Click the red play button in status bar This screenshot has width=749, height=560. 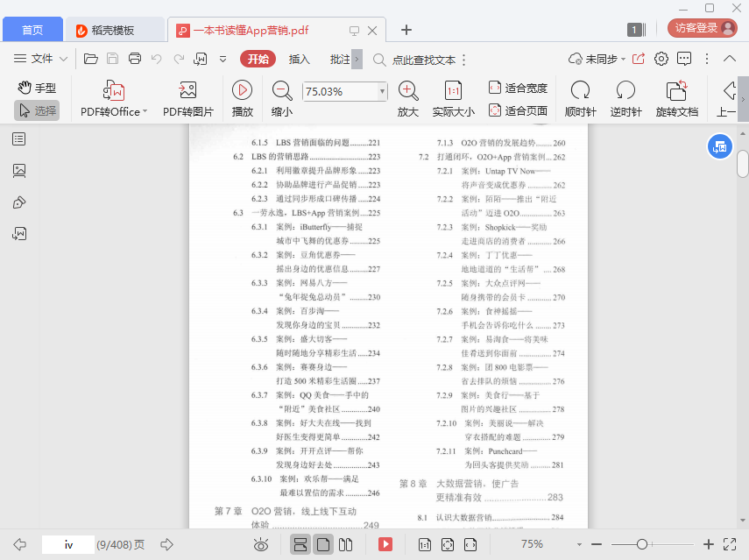(385, 544)
